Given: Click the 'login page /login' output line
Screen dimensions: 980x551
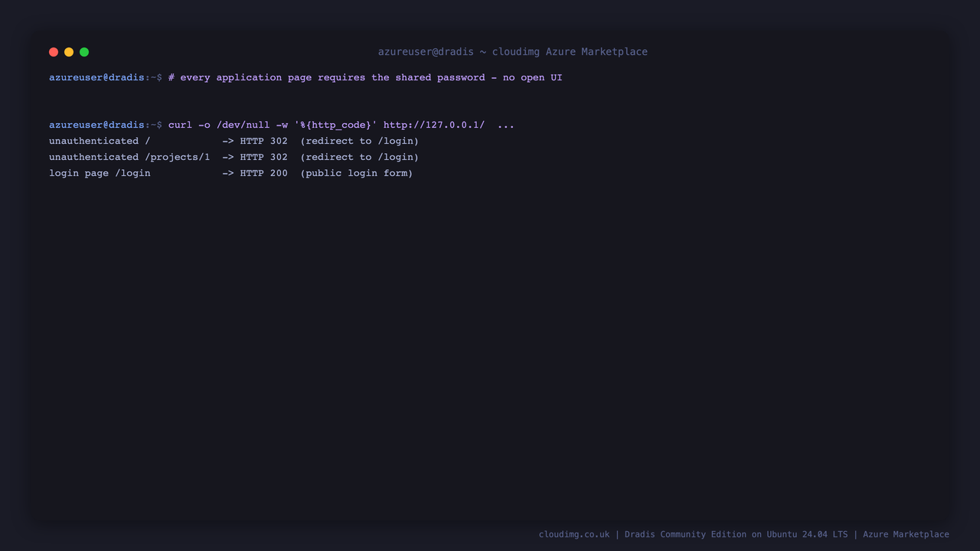Looking at the screenshot, I should [230, 173].
